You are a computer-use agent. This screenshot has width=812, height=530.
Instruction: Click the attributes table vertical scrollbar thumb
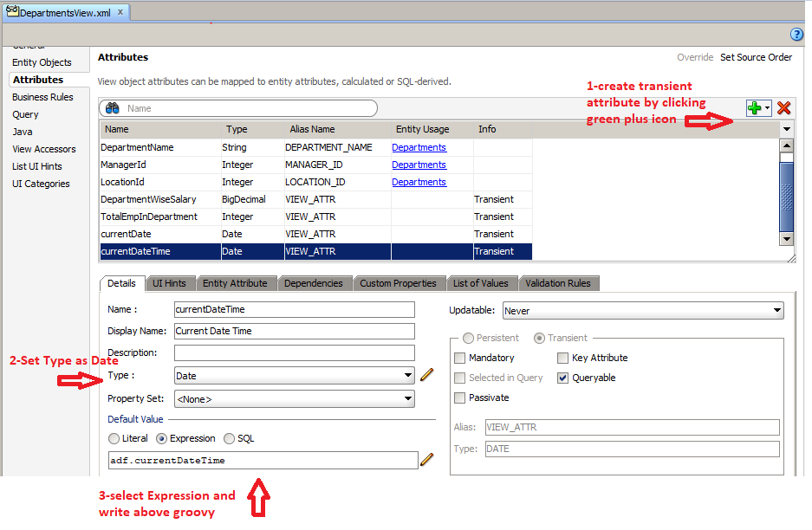787,197
